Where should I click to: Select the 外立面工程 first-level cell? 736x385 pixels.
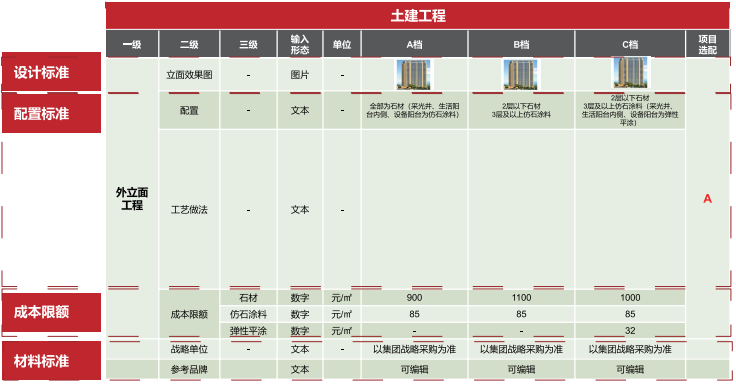click(x=132, y=199)
